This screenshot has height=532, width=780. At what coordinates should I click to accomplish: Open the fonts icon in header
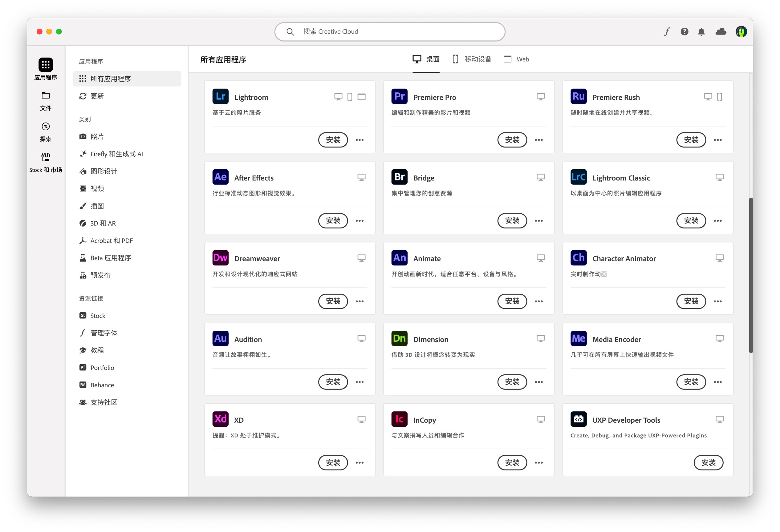(667, 31)
